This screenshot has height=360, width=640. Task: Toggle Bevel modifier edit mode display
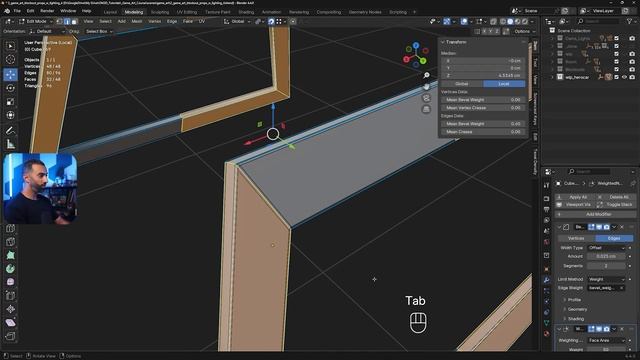pyautogui.click(x=591, y=227)
